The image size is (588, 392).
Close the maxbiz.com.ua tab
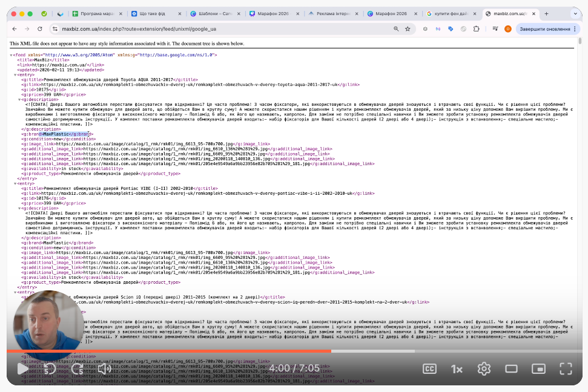pos(533,13)
